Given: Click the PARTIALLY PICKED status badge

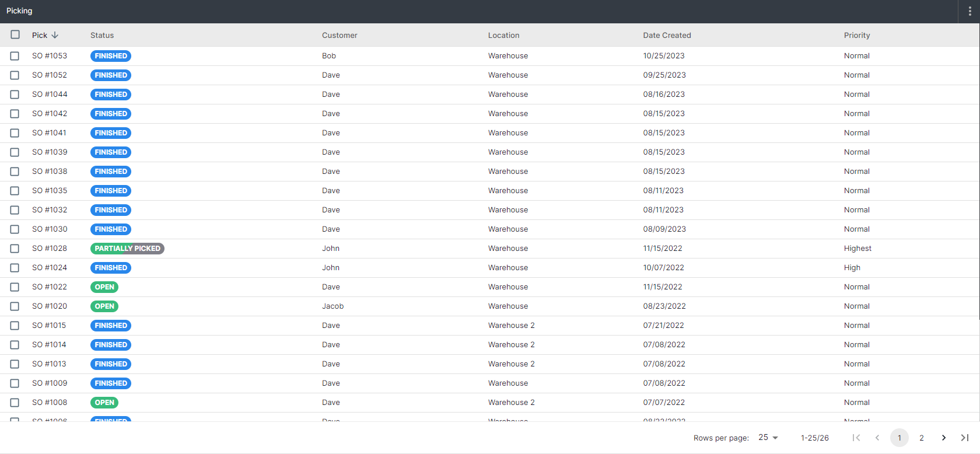Looking at the screenshot, I should (127, 249).
